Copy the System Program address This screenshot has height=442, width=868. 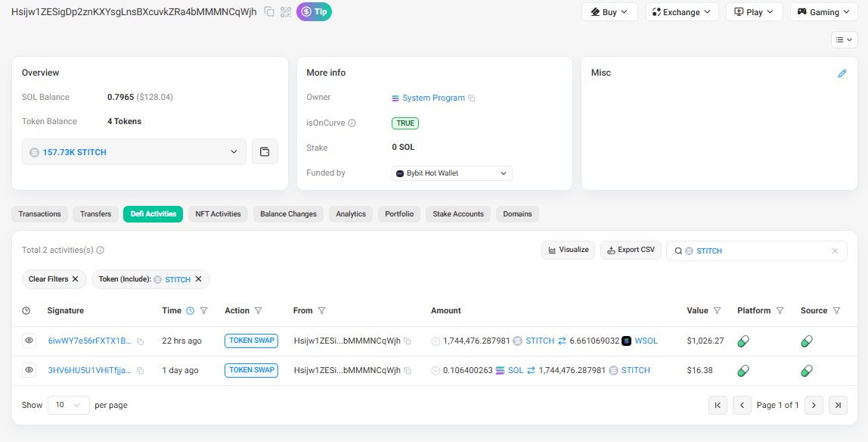point(472,98)
